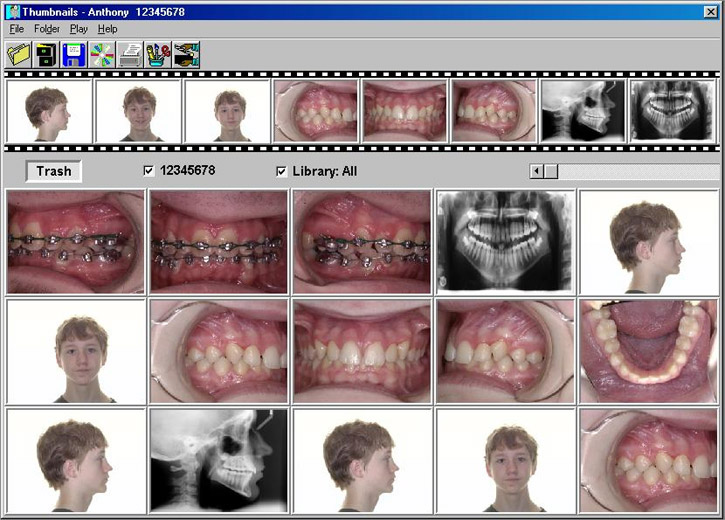Select the profile photo beside the grid panoramic x-ray
The width and height of the screenshot is (725, 520).
[649, 242]
